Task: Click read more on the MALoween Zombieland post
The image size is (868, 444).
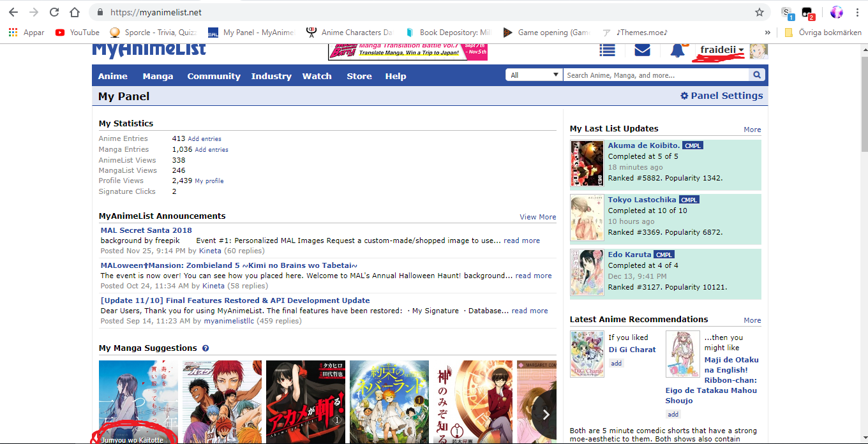Action: click(x=534, y=276)
